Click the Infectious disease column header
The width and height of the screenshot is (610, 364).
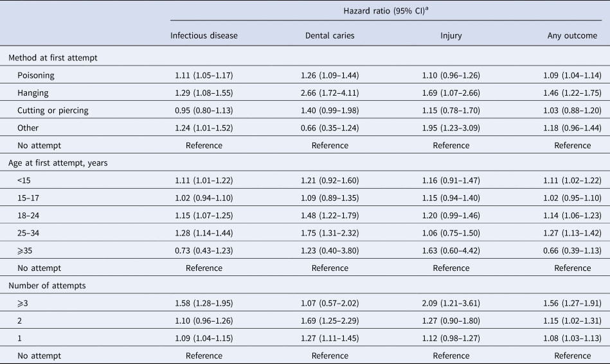pyautogui.click(x=204, y=36)
